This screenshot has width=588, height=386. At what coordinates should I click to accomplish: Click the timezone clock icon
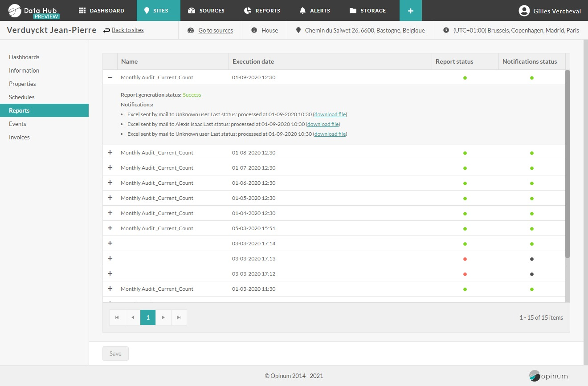tap(446, 30)
